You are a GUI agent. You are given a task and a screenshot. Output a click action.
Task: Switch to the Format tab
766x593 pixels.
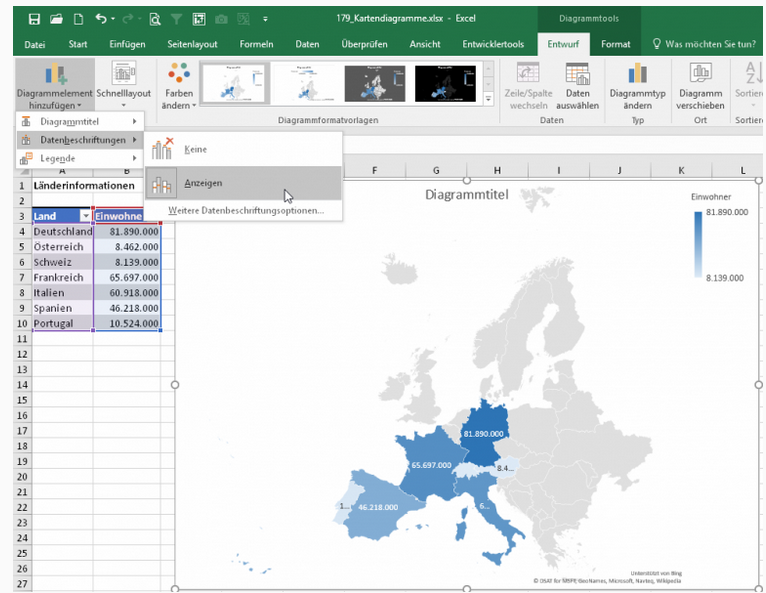616,44
